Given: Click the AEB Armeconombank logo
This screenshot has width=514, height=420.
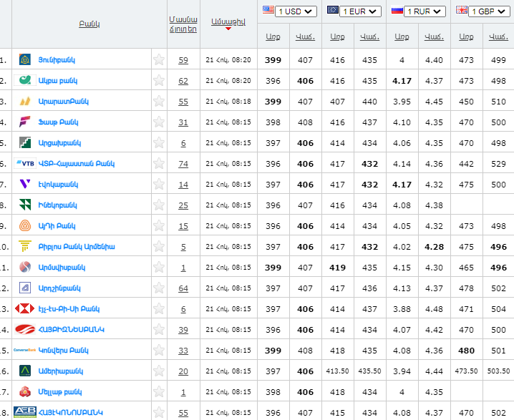Looking at the screenshot, I should coord(25,412).
